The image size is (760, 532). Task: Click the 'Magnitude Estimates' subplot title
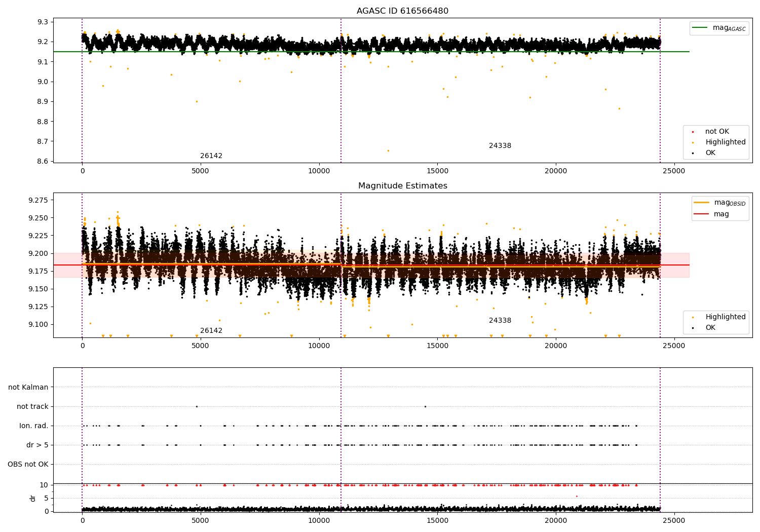click(x=402, y=186)
